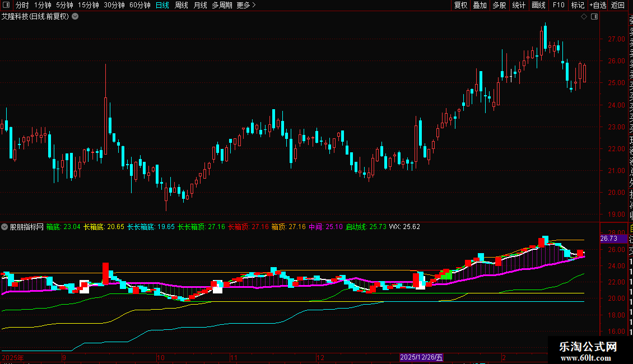633x364 pixels.
Task: Open the 统计 statistics tool
Action: tap(519, 5)
